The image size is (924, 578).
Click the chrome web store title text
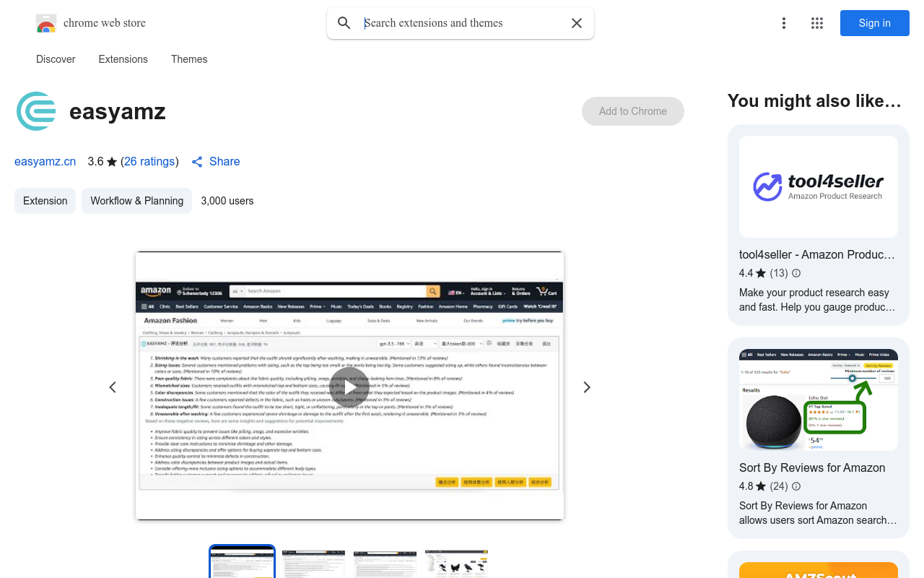pyautogui.click(x=105, y=23)
